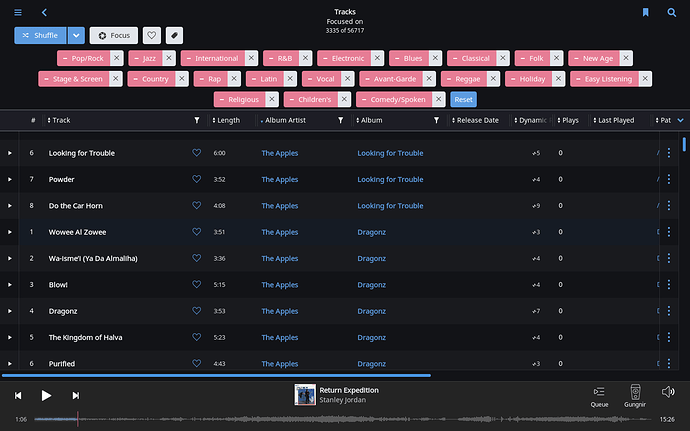Viewport: 690px width, 431px height.
Task: Expand the column chooser chevron
Action: (680, 120)
